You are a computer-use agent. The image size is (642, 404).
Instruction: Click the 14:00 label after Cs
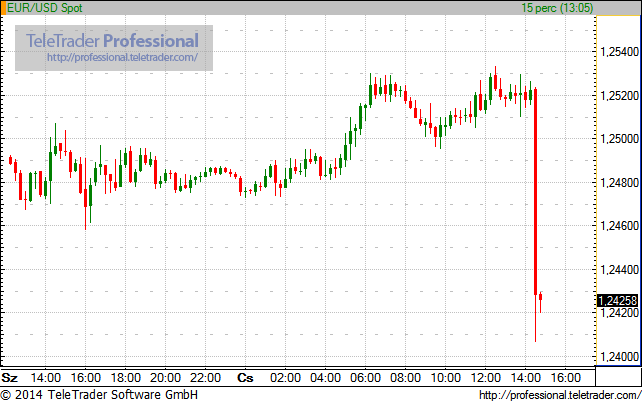point(525,377)
